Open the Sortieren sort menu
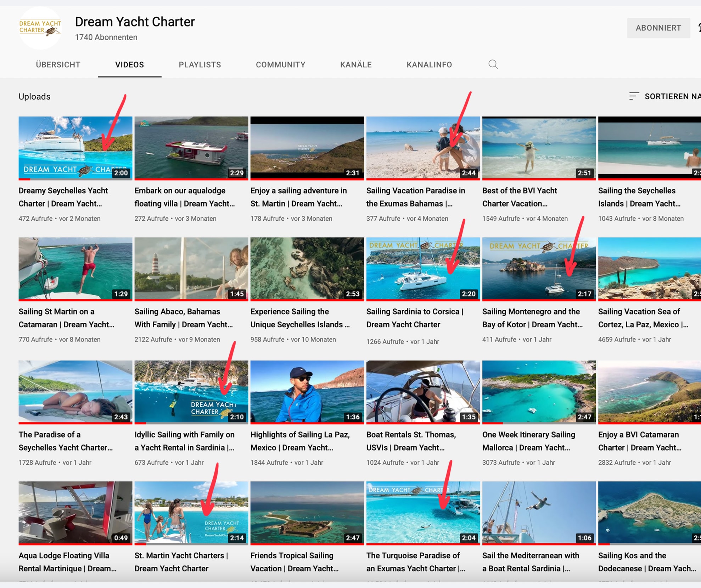 [664, 96]
